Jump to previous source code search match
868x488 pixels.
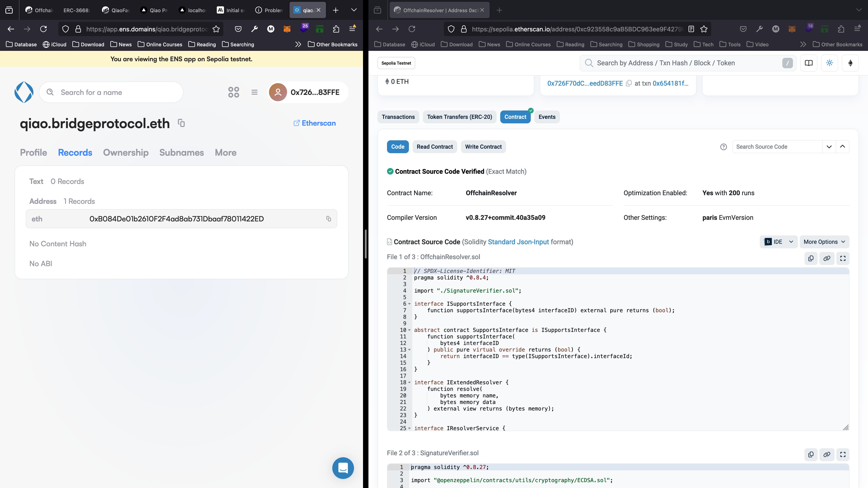point(842,147)
